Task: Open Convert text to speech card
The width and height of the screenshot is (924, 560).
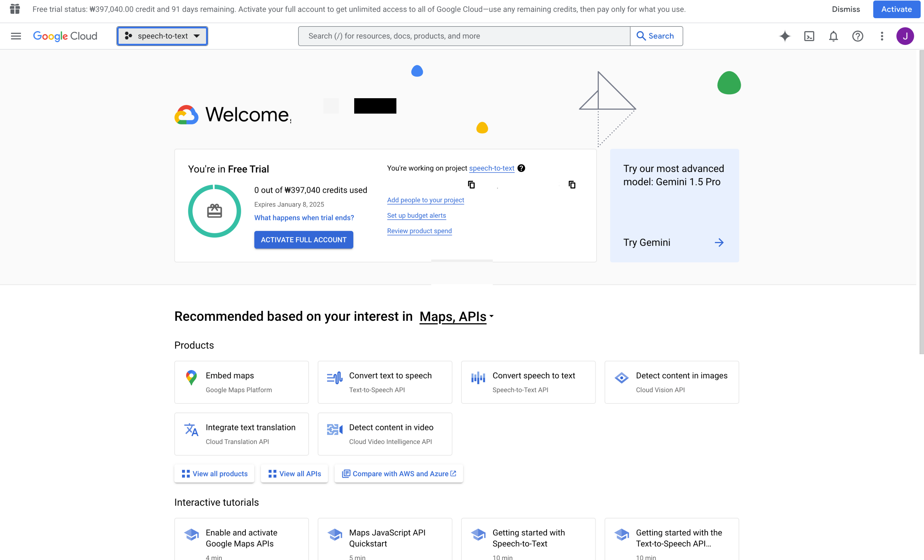Action: (x=385, y=382)
